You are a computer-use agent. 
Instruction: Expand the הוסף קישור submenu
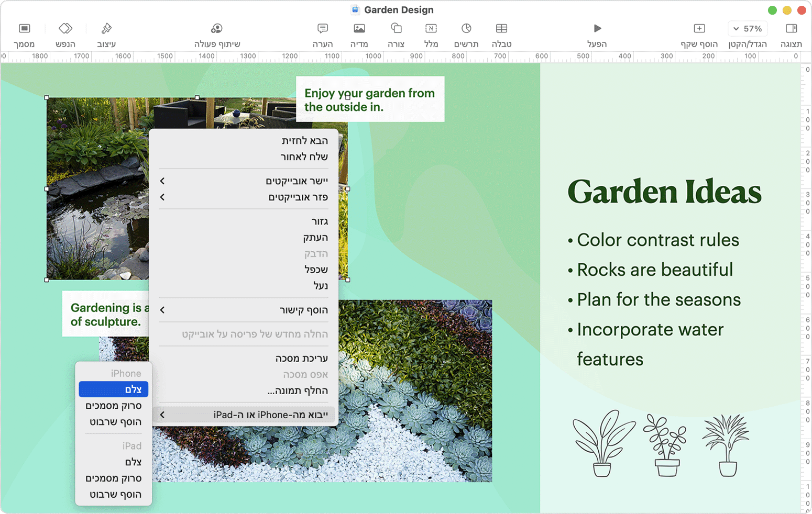[244, 310]
